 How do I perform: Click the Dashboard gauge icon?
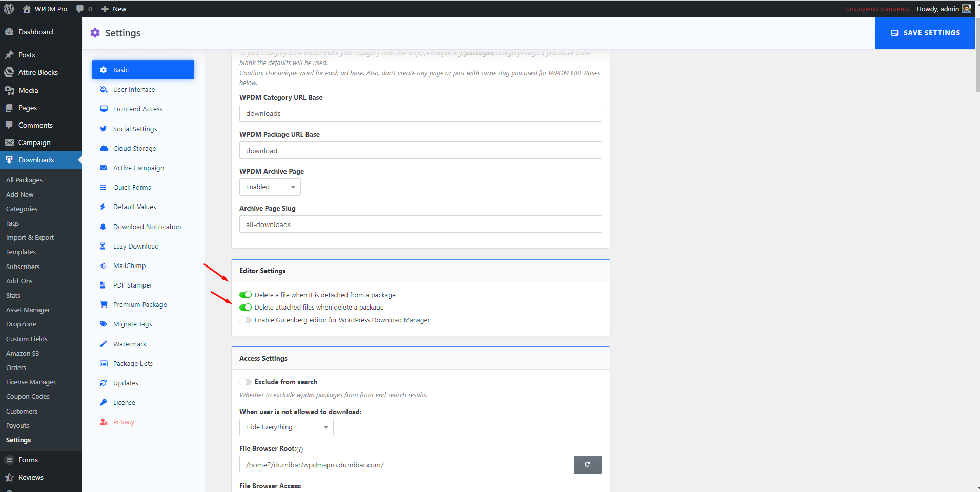click(9, 32)
